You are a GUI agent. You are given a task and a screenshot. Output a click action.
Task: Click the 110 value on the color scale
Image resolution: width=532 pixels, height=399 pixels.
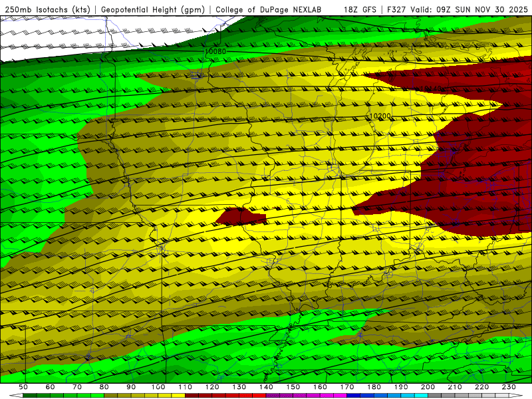(x=186, y=387)
